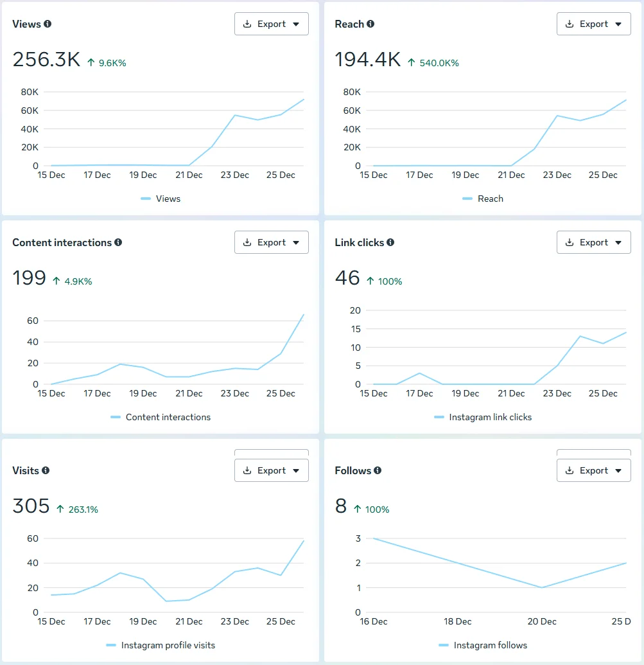Toggle the Instagram link clicks legend
Viewport: 644px width, 665px height.
[x=482, y=417]
